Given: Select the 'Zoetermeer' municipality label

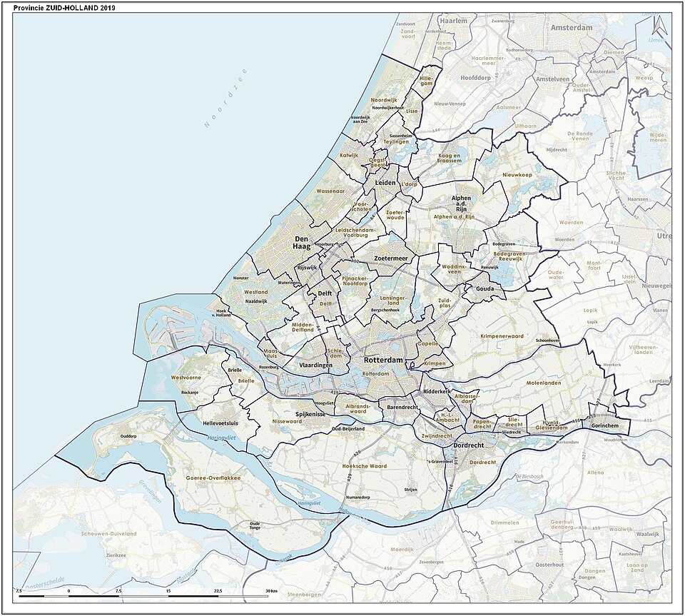Looking at the screenshot, I should [391, 258].
